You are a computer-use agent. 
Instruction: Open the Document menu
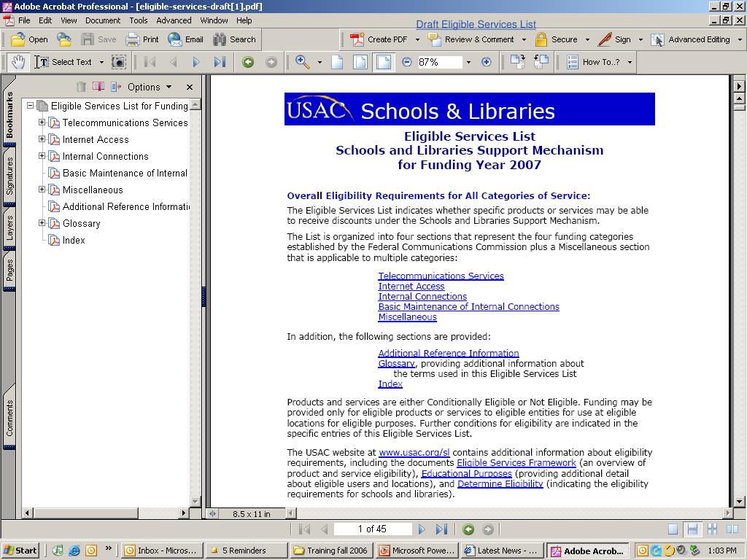[x=103, y=20]
